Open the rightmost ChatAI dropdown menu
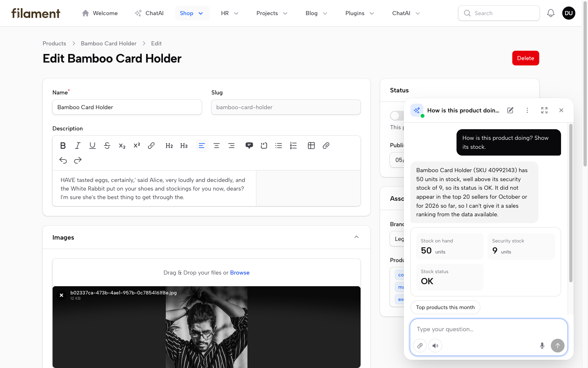Screen dimensions: 588x368 click(x=406, y=13)
